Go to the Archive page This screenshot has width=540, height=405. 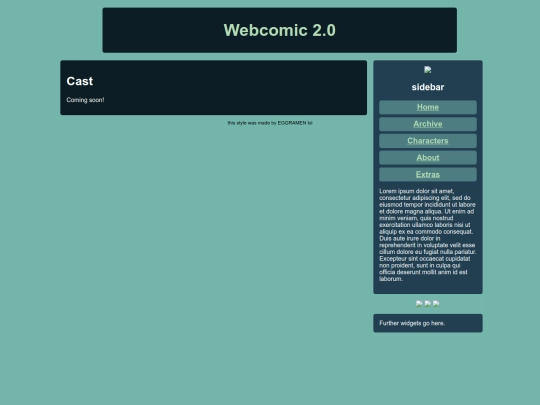pos(428,124)
